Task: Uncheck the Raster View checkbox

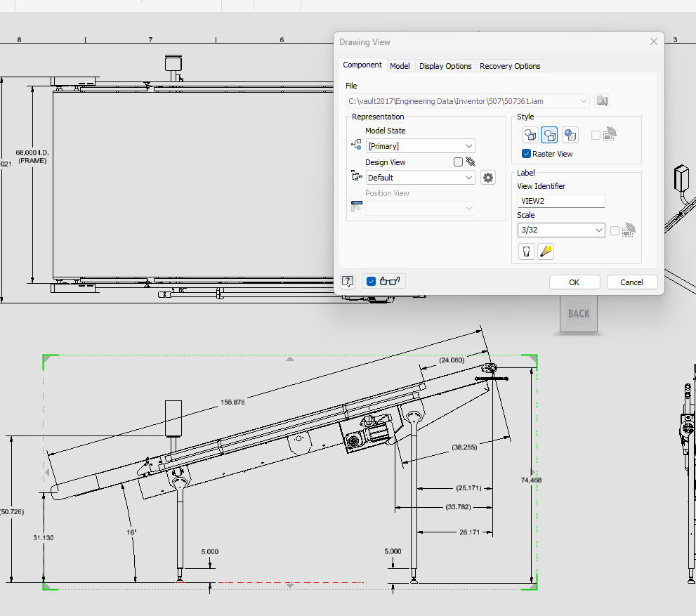Action: (526, 153)
